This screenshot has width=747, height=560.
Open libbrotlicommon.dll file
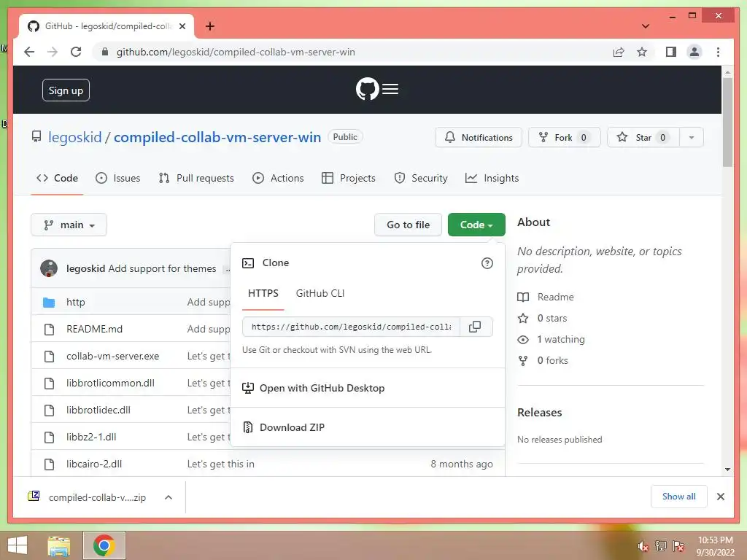(111, 383)
